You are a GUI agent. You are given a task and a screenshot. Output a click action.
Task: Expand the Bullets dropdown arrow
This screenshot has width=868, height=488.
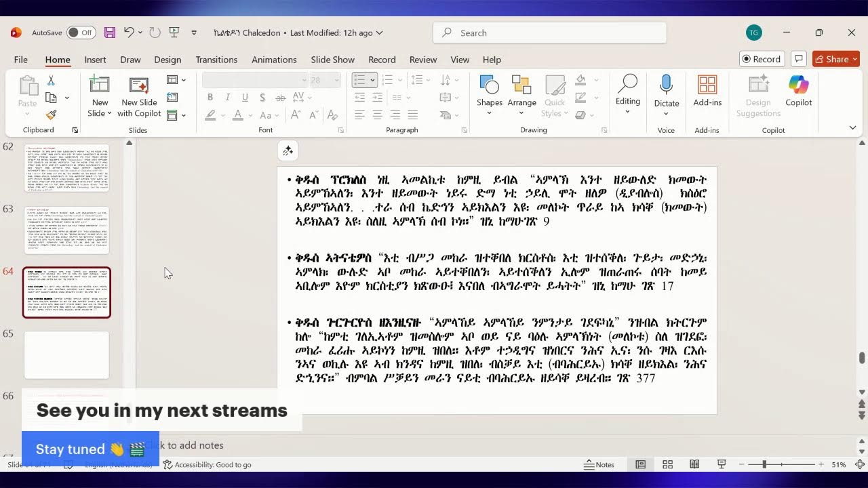pos(372,80)
